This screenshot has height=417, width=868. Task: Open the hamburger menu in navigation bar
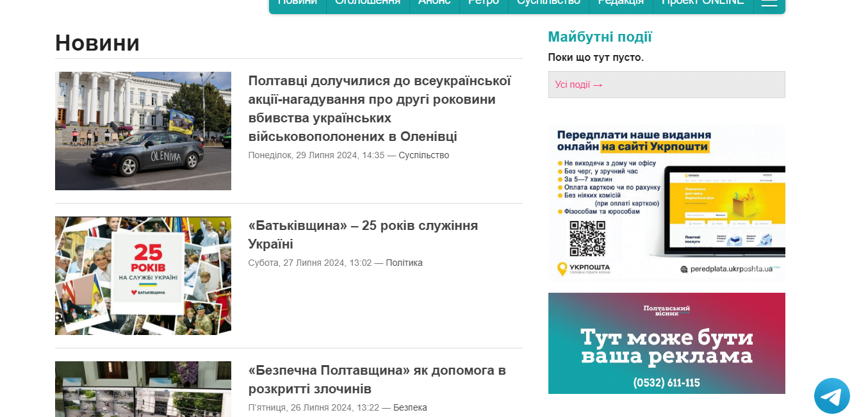click(769, 3)
